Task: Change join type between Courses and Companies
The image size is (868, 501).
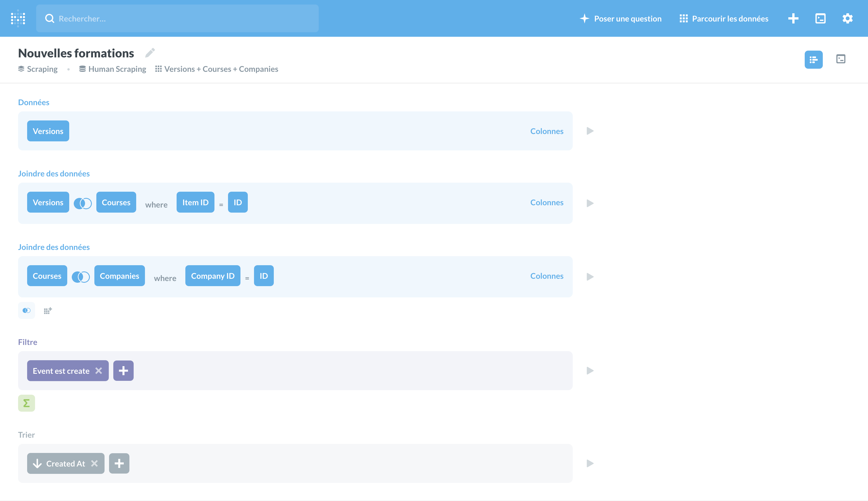Action: [x=81, y=277]
